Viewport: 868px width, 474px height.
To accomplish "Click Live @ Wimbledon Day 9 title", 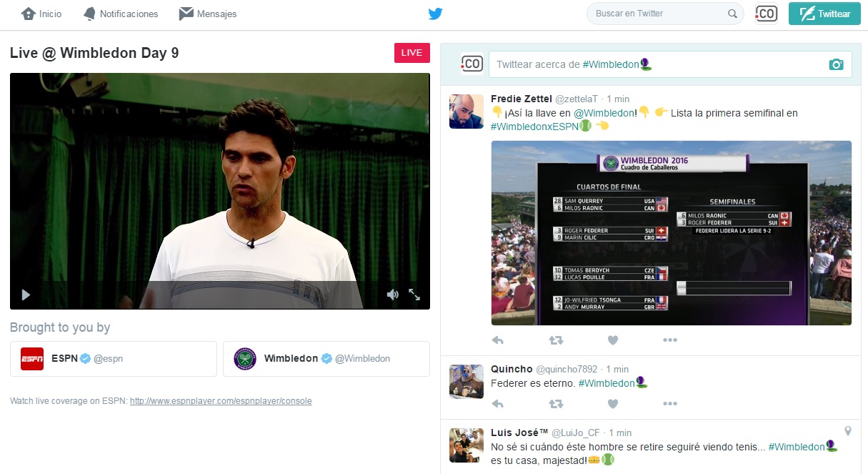I will click(x=94, y=53).
